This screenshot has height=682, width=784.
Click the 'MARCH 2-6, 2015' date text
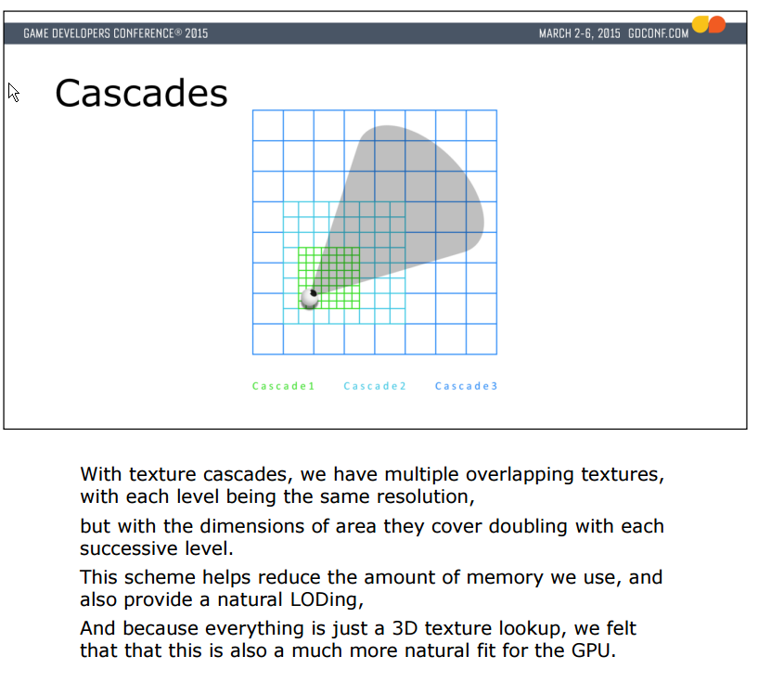click(579, 33)
